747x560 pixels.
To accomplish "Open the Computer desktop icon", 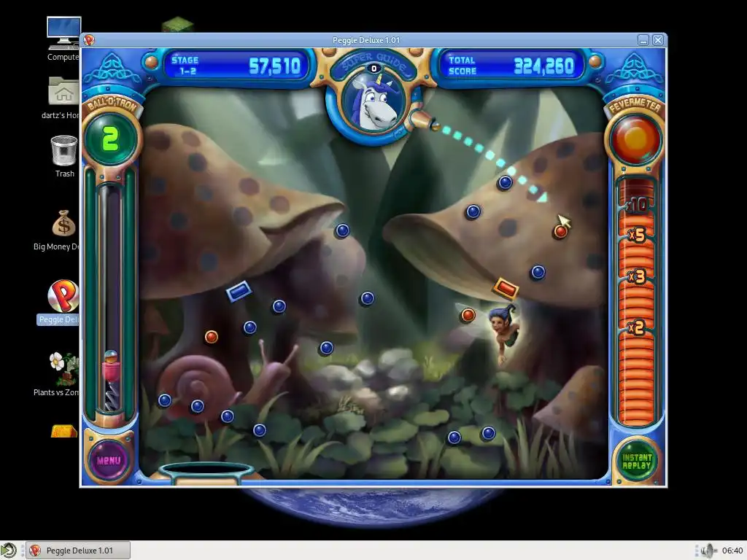I will point(63,39).
